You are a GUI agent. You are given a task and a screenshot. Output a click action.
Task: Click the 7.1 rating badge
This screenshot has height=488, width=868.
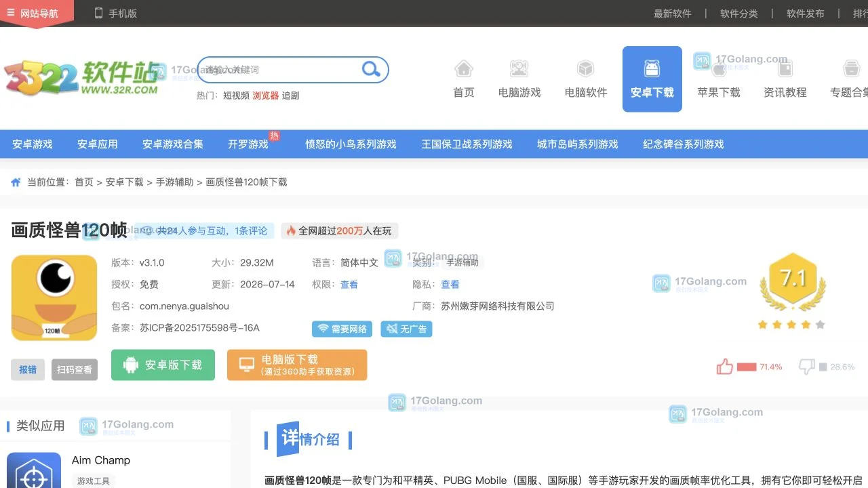(793, 281)
